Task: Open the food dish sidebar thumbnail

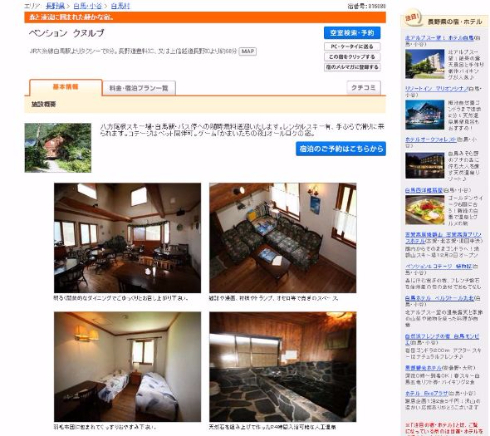Action: coord(425,210)
